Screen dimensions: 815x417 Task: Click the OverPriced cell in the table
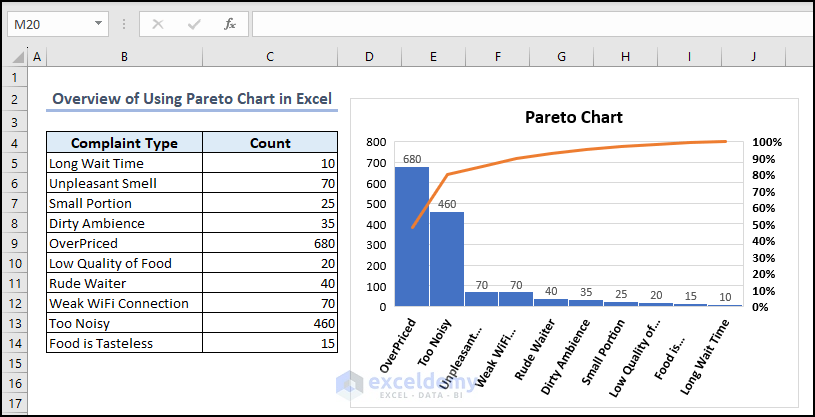(x=124, y=243)
